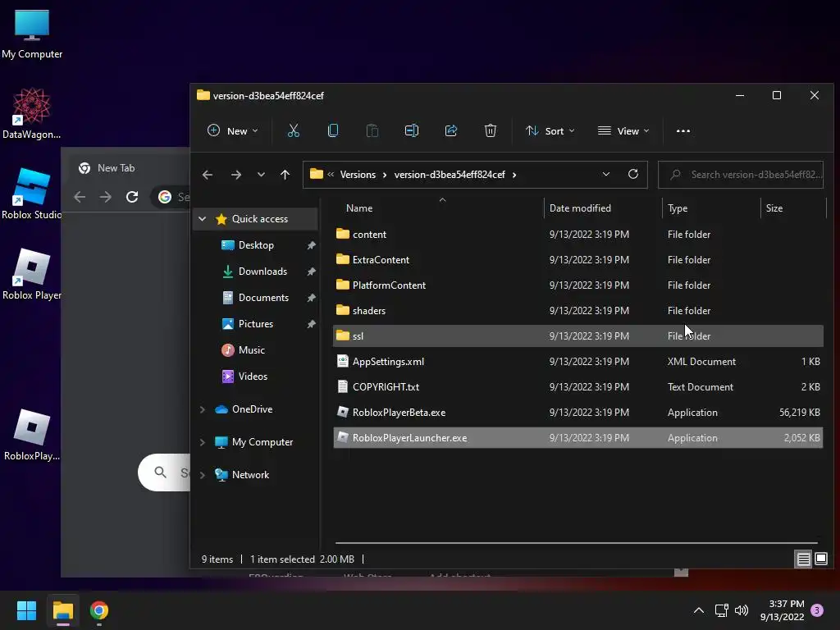This screenshot has width=840, height=630.
Task: Click the Delete trash icon
Action: [491, 130]
